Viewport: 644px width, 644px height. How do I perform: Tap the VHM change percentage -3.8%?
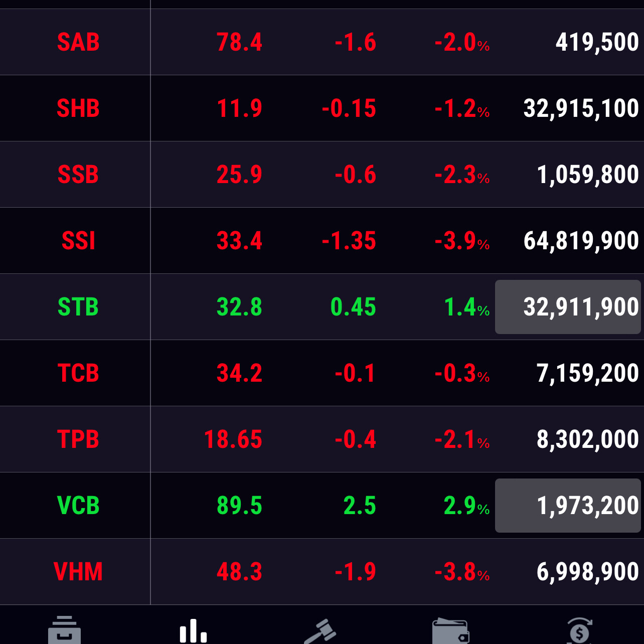[461, 572]
